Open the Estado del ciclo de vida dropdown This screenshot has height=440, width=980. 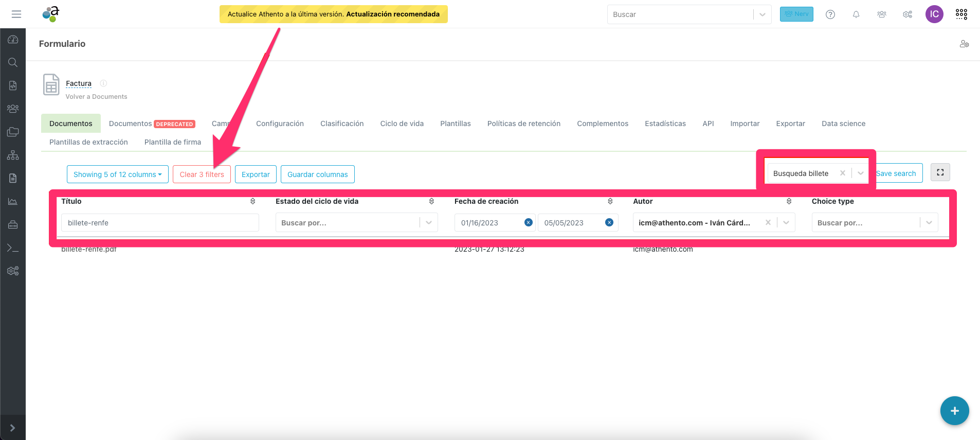[429, 222]
